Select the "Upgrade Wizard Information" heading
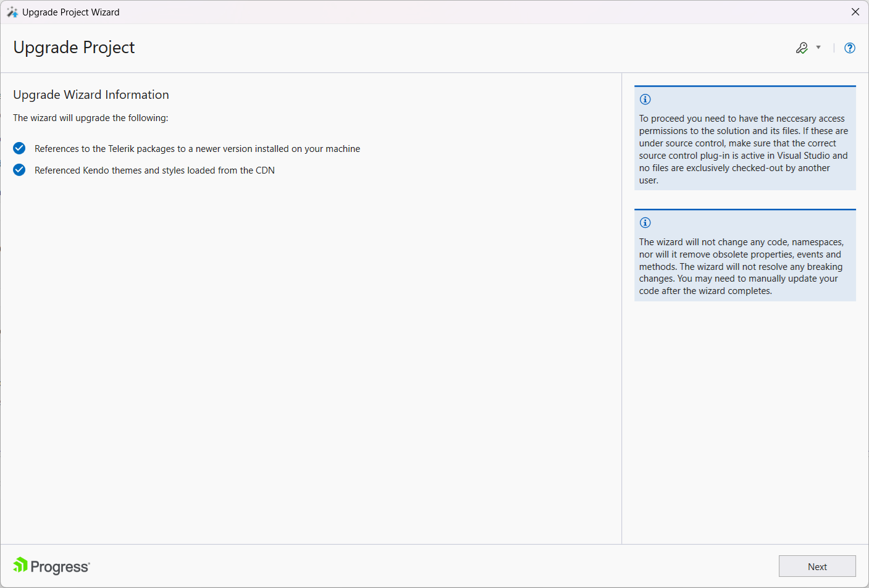The height and width of the screenshot is (588, 869). click(x=91, y=94)
